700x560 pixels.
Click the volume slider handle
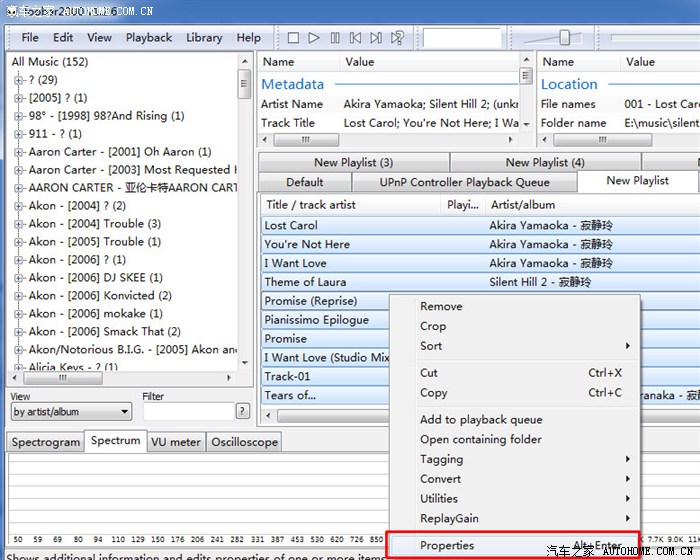tap(564, 38)
